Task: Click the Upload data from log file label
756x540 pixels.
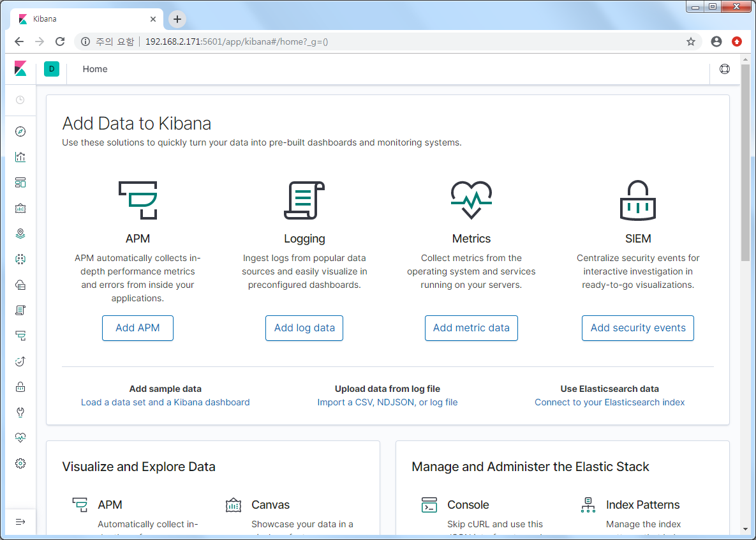Action: coord(388,389)
